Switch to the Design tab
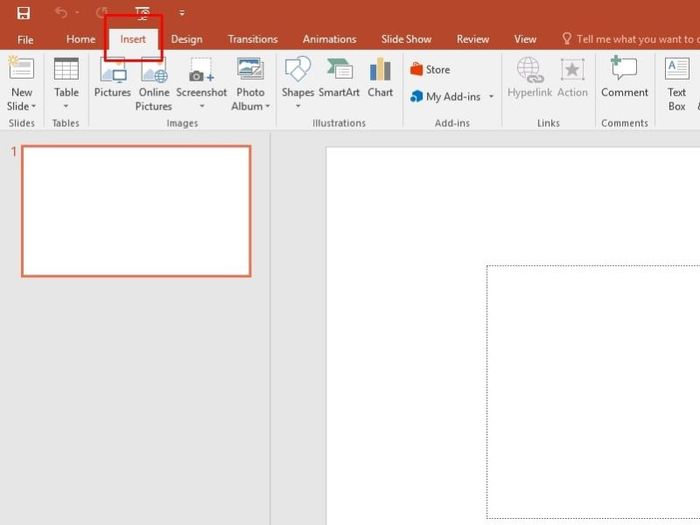The width and height of the screenshot is (700, 525). tap(187, 39)
